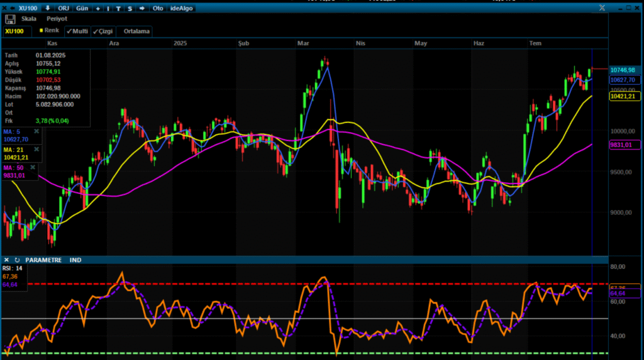Click the 'S' toolbar icon
The width and height of the screenshot is (644, 360).
(x=130, y=9)
